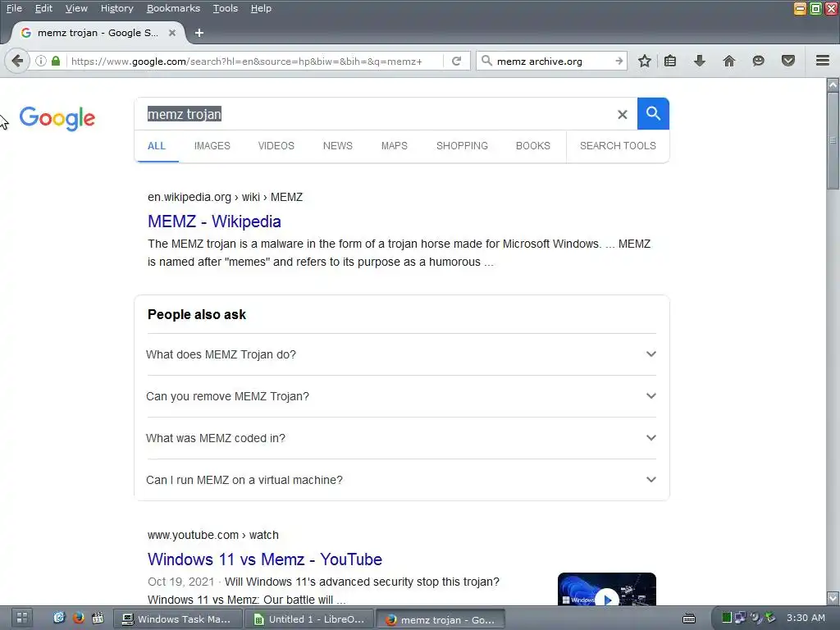Open a new tab with the plus button
This screenshot has height=630, width=840.
click(199, 33)
